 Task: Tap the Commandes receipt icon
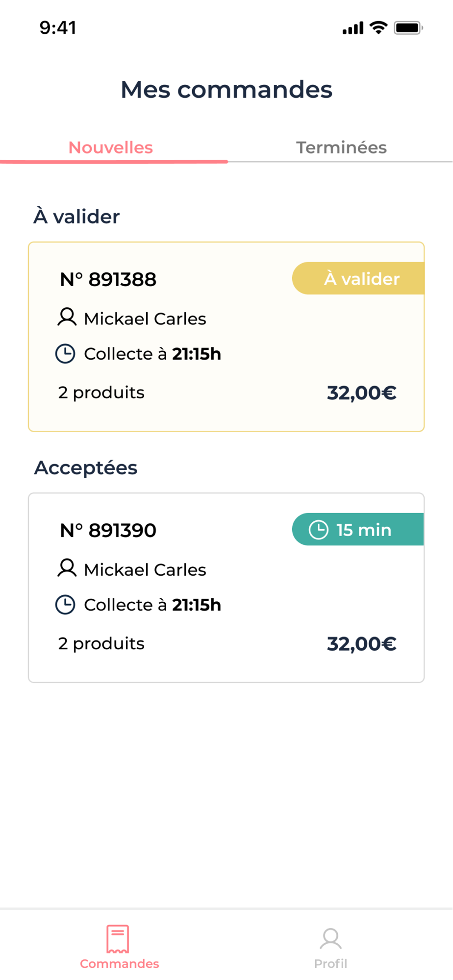[118, 939]
